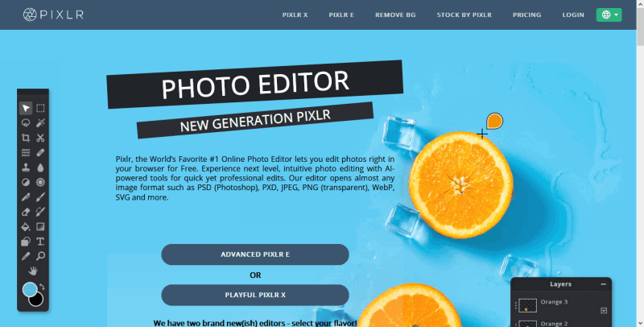Pick the blue foreground color swatch

pos(29,289)
